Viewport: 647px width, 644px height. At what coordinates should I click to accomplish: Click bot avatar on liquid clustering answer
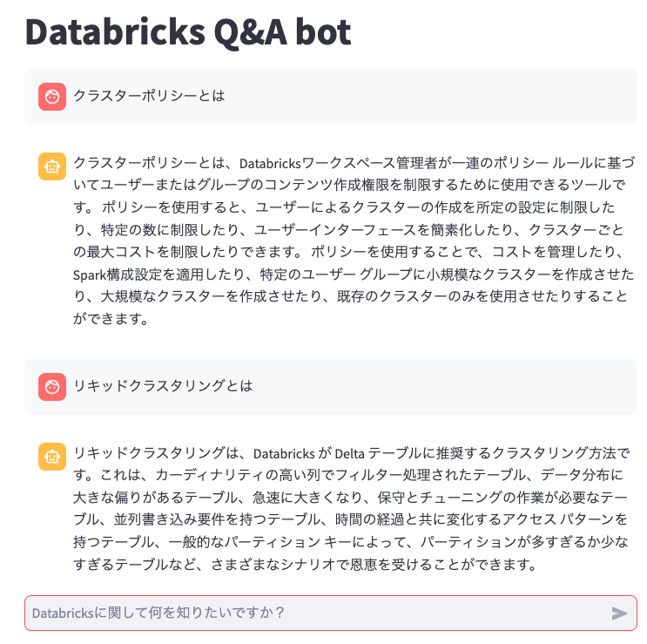52,456
